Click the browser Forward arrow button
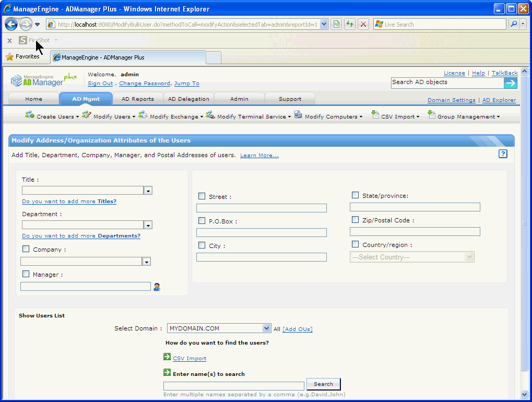532x402 pixels. click(x=26, y=24)
